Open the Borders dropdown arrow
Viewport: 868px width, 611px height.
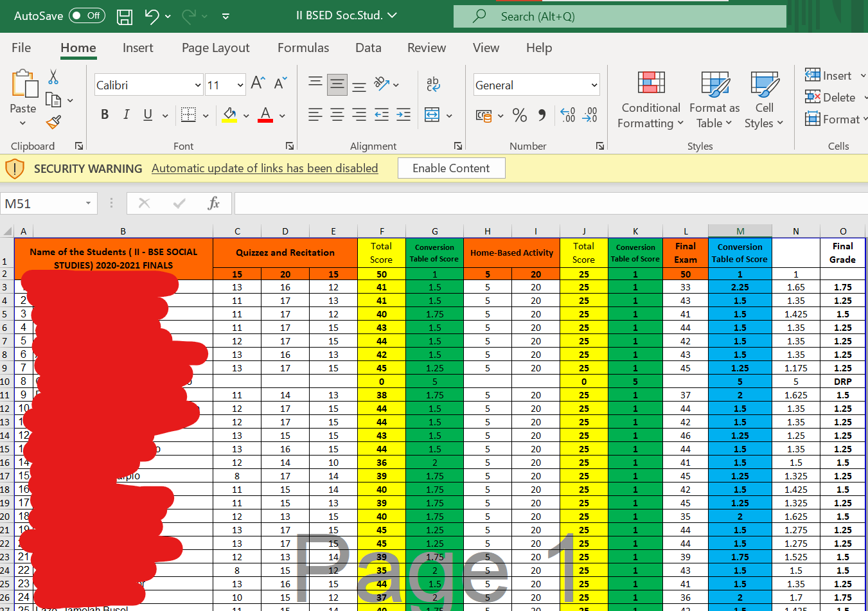tap(206, 116)
